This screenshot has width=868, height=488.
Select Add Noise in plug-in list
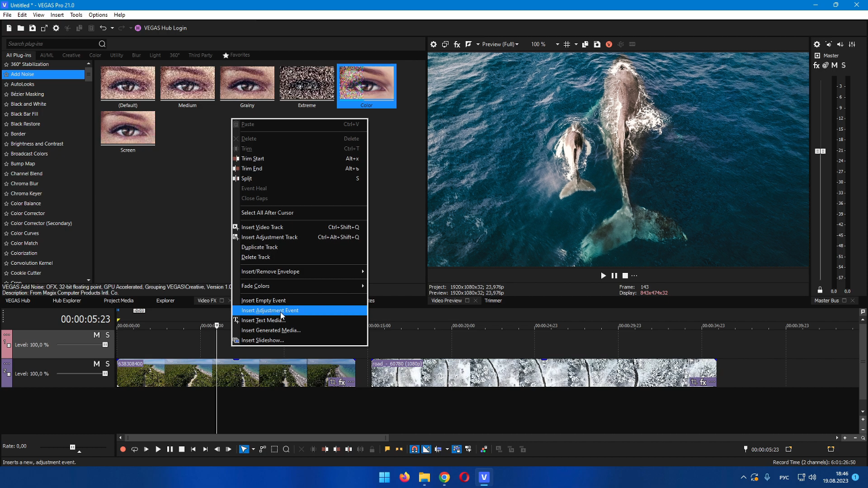coord(43,74)
